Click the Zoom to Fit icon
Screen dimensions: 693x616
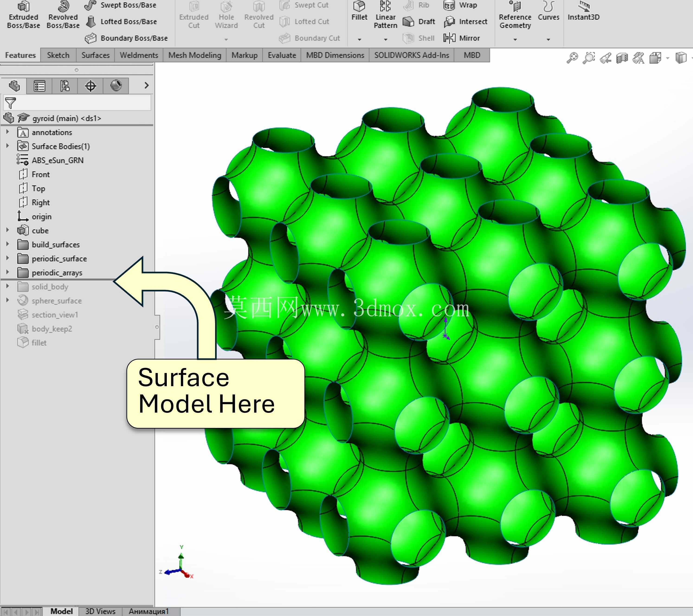click(572, 58)
